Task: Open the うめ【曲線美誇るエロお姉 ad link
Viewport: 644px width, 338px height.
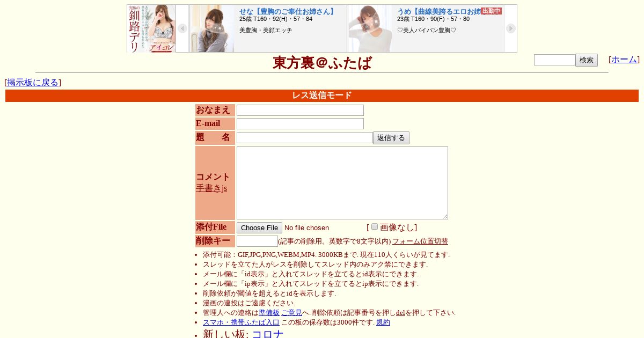Action: [439, 11]
